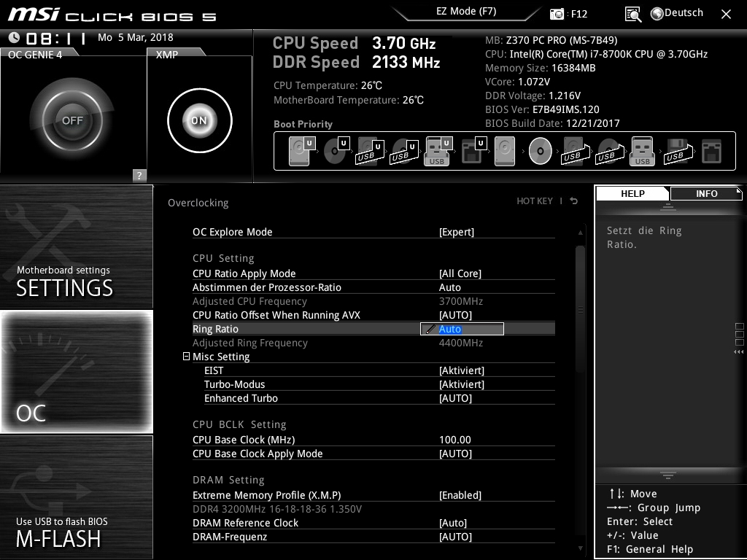The width and height of the screenshot is (747, 560).
Task: Click the system time 08:11
Action: [x=56, y=38]
